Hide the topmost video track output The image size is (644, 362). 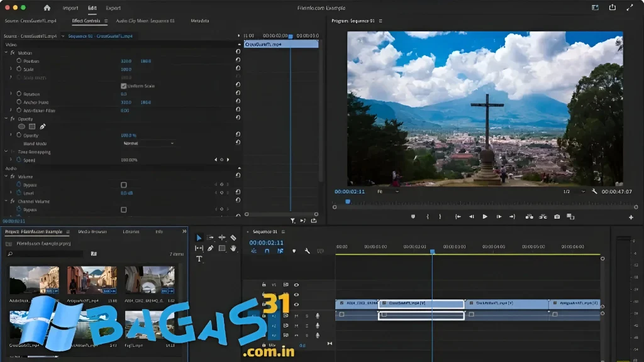tap(296, 285)
